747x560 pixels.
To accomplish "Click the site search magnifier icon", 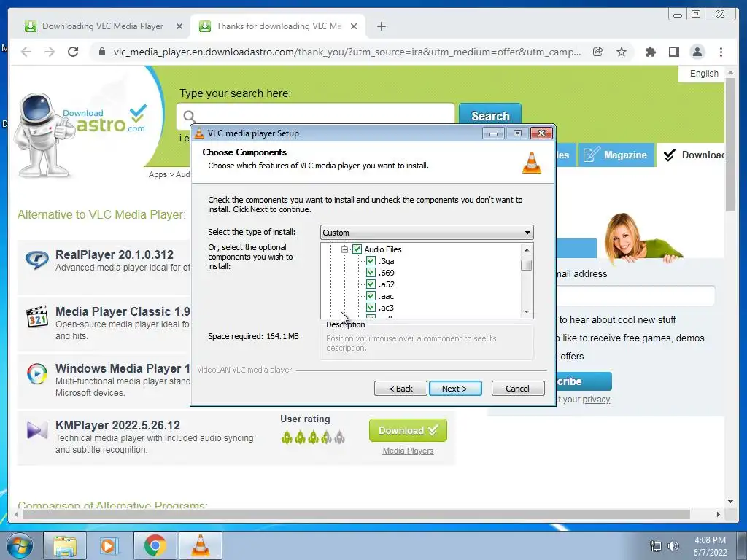I will tap(189, 116).
